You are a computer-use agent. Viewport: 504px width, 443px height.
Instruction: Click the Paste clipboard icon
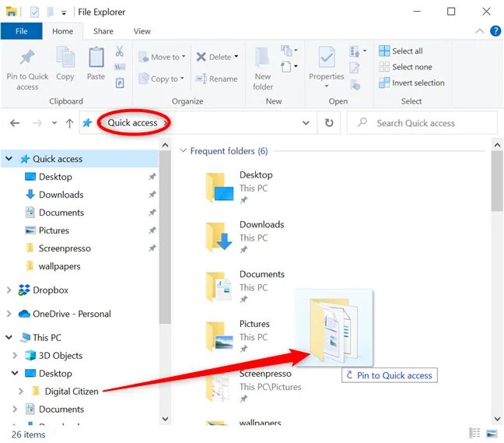coord(96,58)
